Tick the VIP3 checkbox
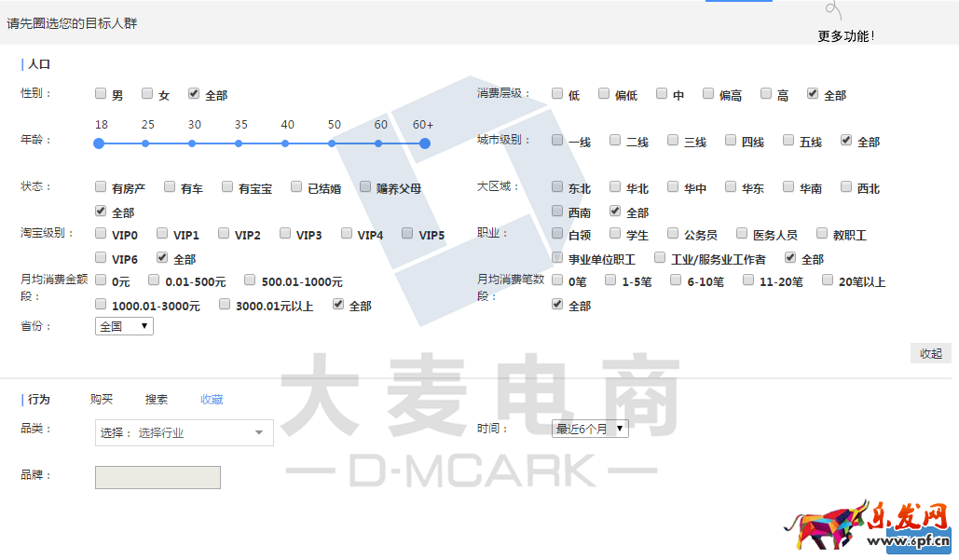 tap(285, 233)
